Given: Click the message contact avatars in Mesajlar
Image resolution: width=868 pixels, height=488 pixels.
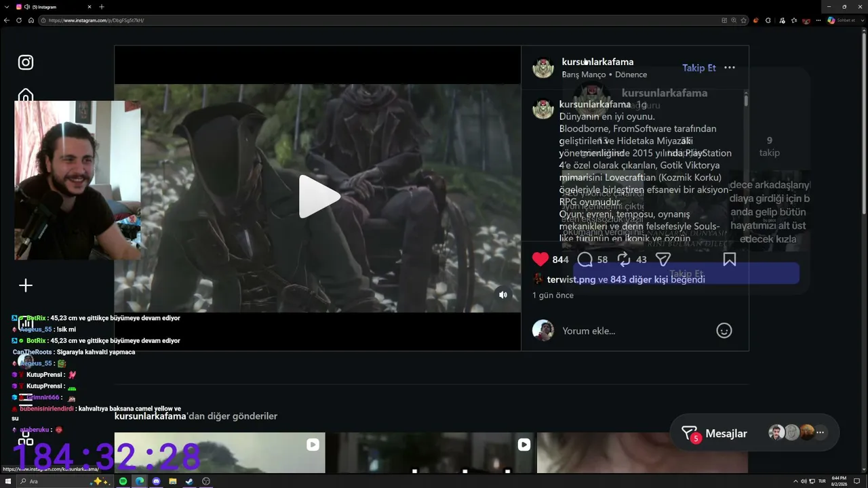Looking at the screenshot, I should click(x=791, y=432).
